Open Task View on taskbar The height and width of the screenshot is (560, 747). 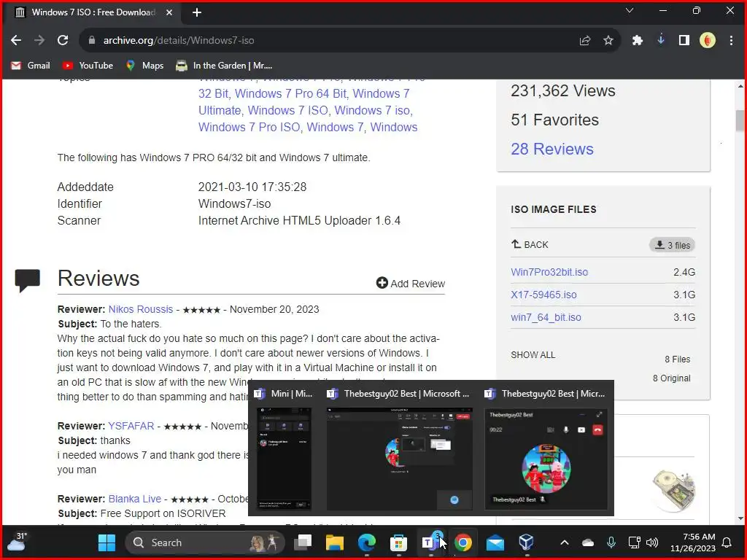[303, 542]
